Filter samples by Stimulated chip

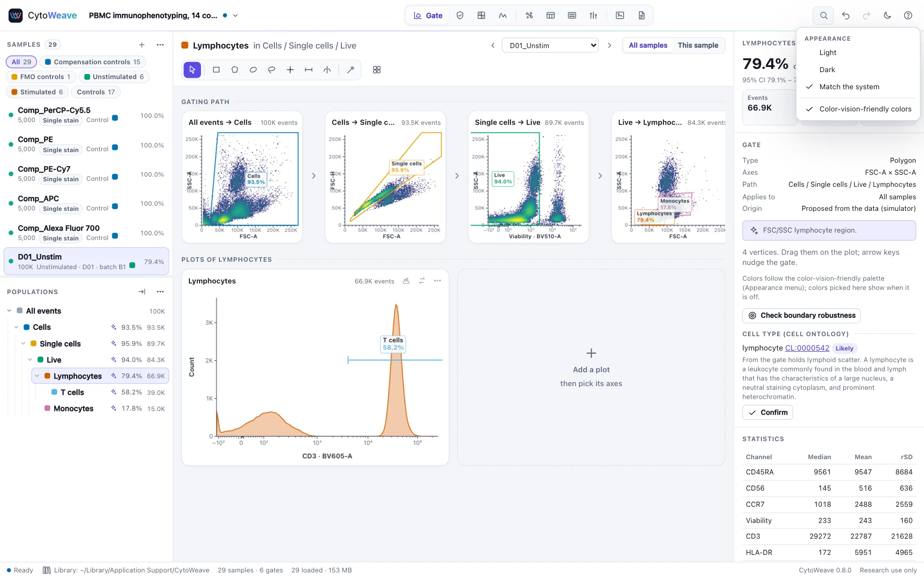37,92
